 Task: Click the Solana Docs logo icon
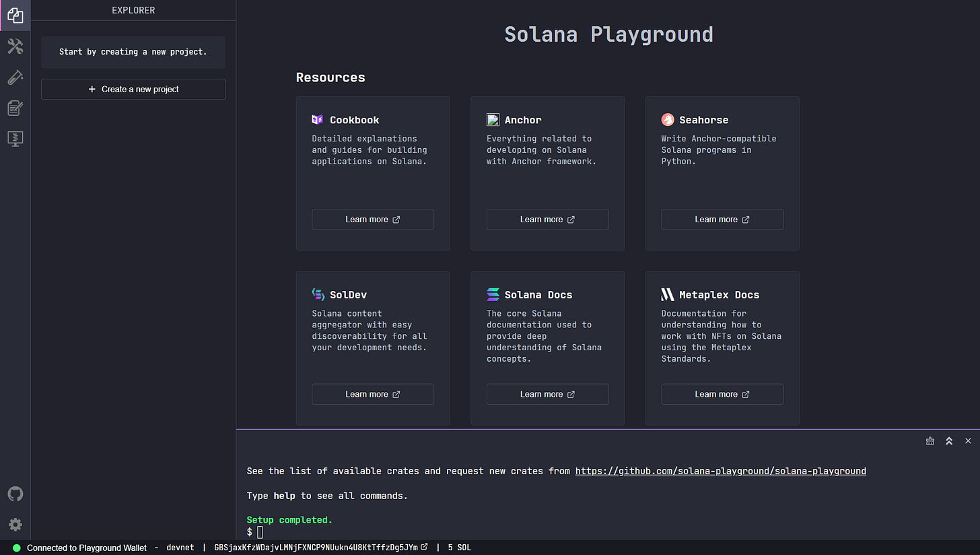[x=493, y=294]
